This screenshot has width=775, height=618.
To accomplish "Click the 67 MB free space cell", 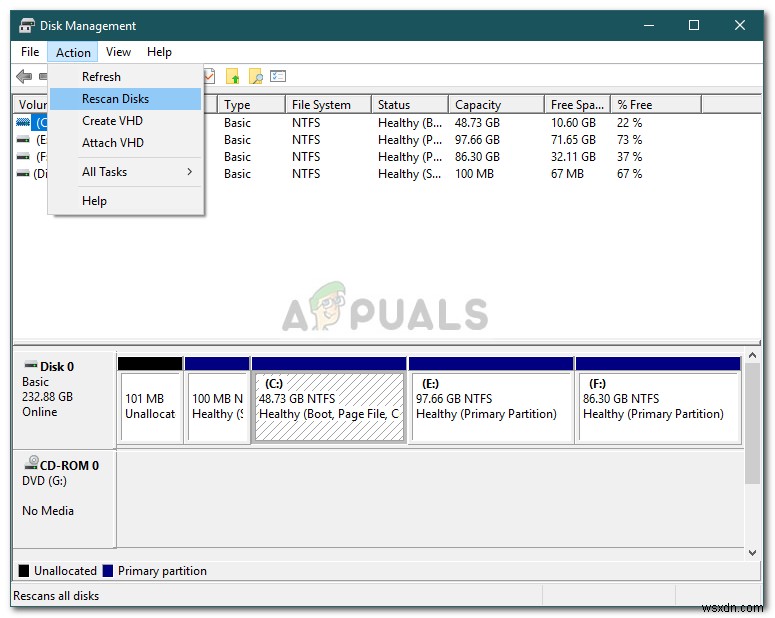I will [567, 174].
